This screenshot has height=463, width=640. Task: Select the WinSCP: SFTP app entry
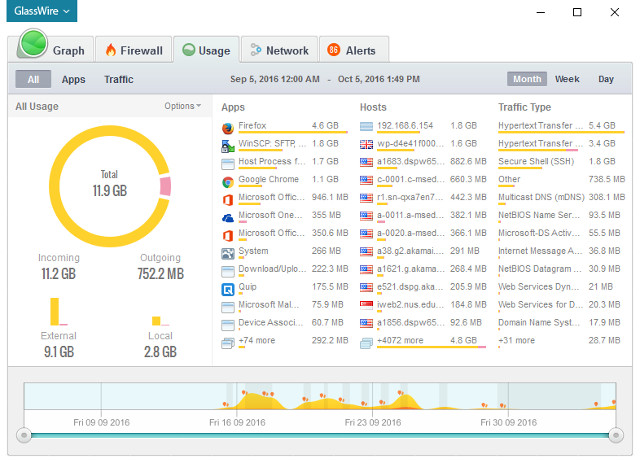(x=272, y=143)
